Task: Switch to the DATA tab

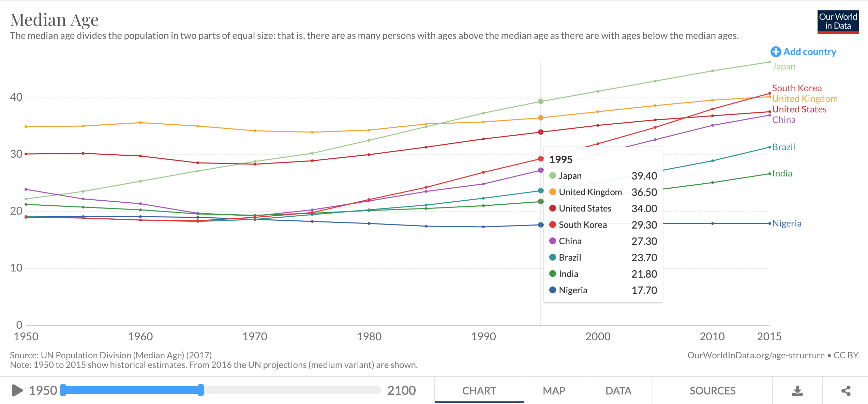Action: click(x=618, y=390)
